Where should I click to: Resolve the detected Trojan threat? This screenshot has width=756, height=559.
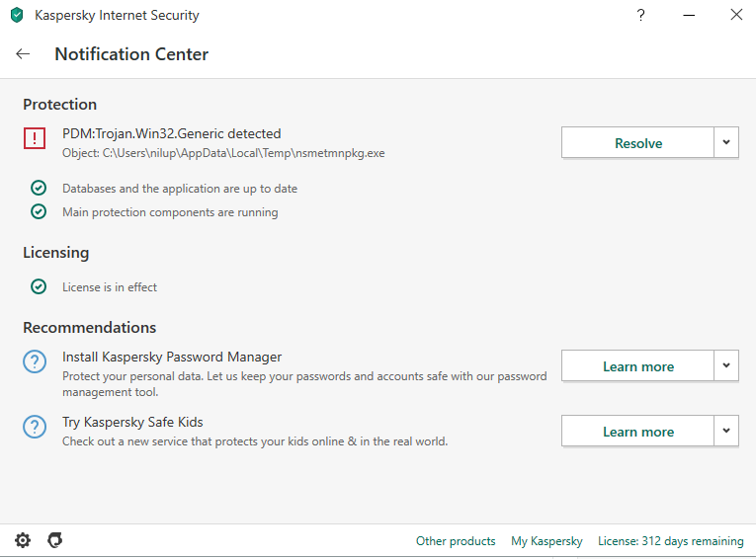(x=637, y=142)
